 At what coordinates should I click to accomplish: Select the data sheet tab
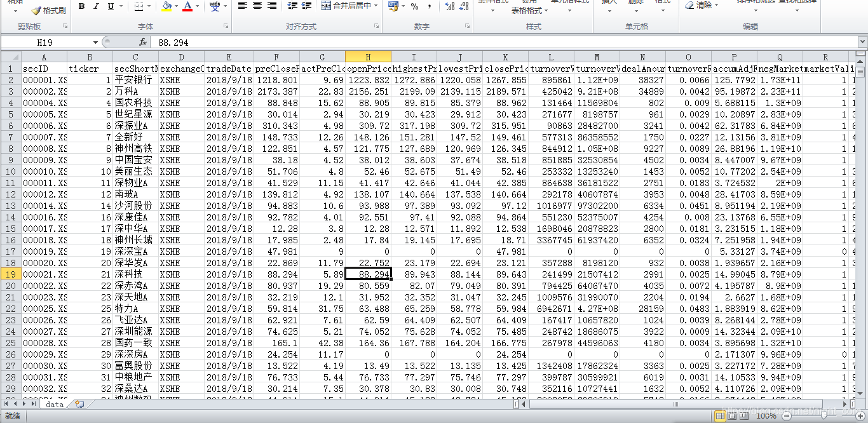pos(55,404)
